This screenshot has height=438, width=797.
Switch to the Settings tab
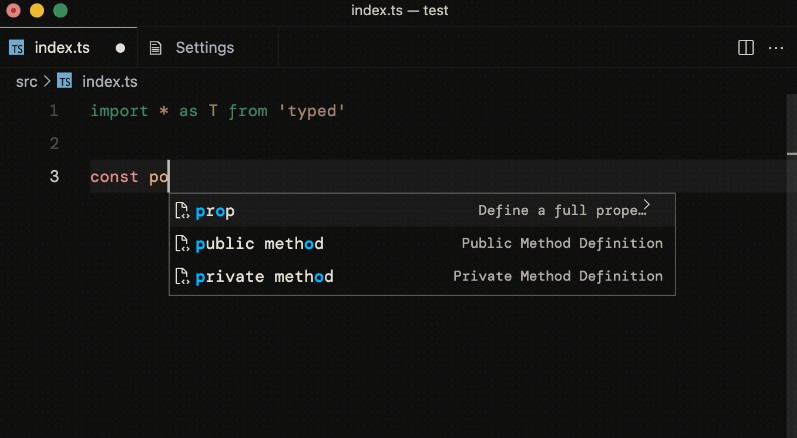point(204,47)
